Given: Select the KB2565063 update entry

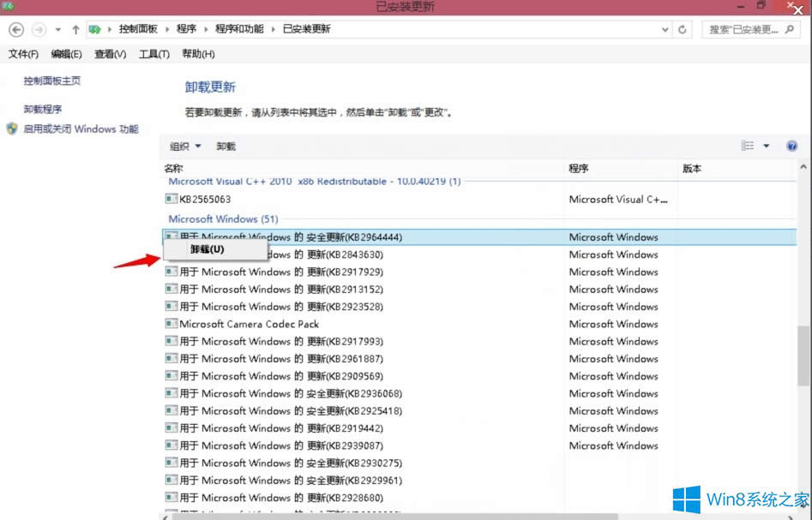Looking at the screenshot, I should (x=205, y=200).
